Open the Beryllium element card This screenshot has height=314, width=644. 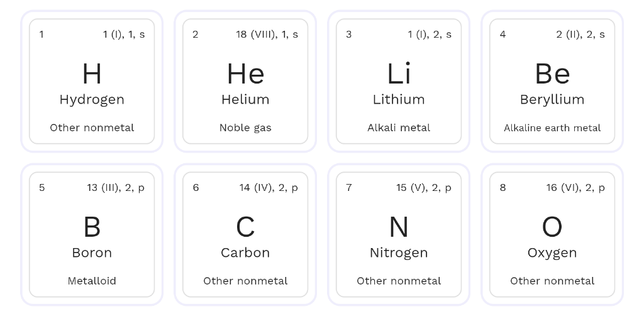click(552, 81)
